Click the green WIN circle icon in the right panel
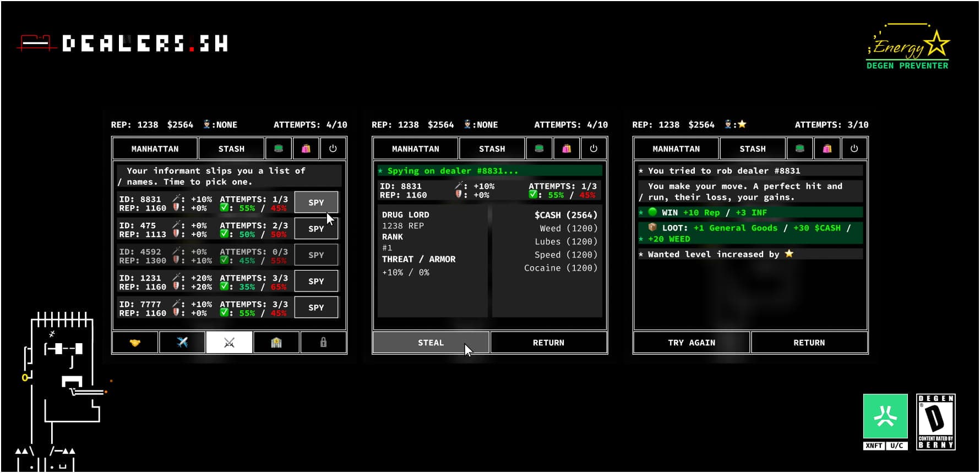 coord(653,212)
